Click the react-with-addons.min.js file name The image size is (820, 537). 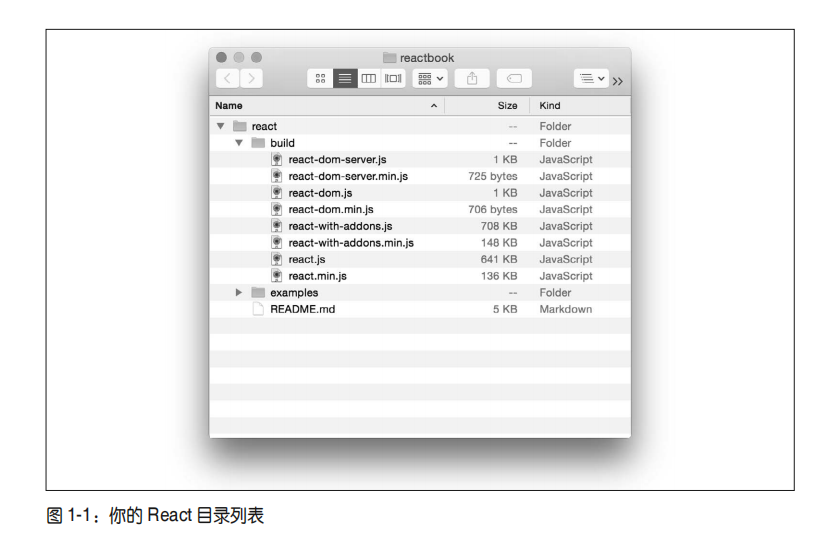tap(351, 243)
